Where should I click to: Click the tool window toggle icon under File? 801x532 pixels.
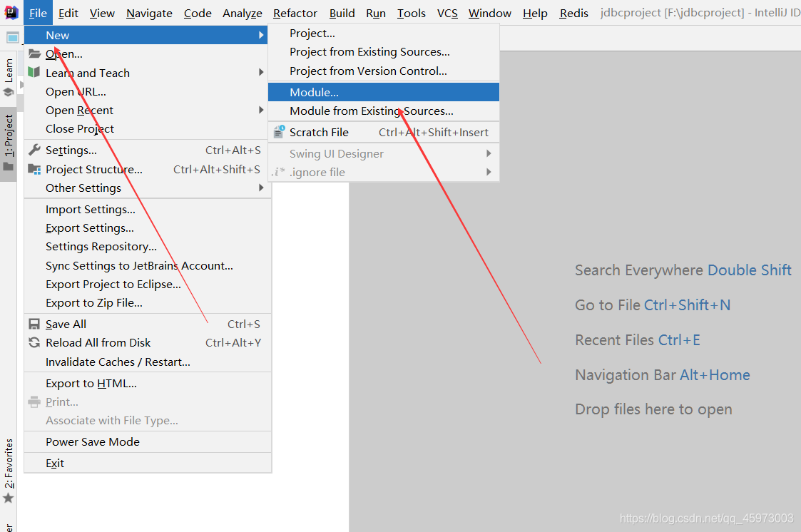[x=13, y=37]
